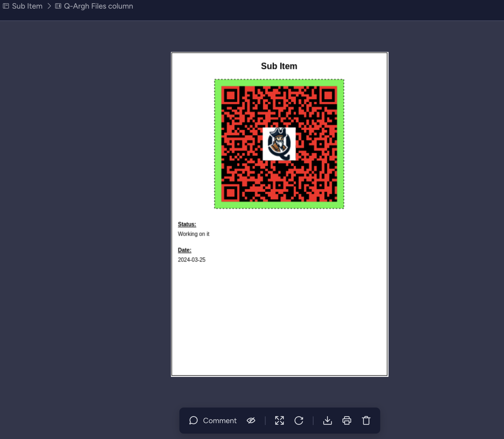Select the 'Status:' label

pyautogui.click(x=187, y=224)
